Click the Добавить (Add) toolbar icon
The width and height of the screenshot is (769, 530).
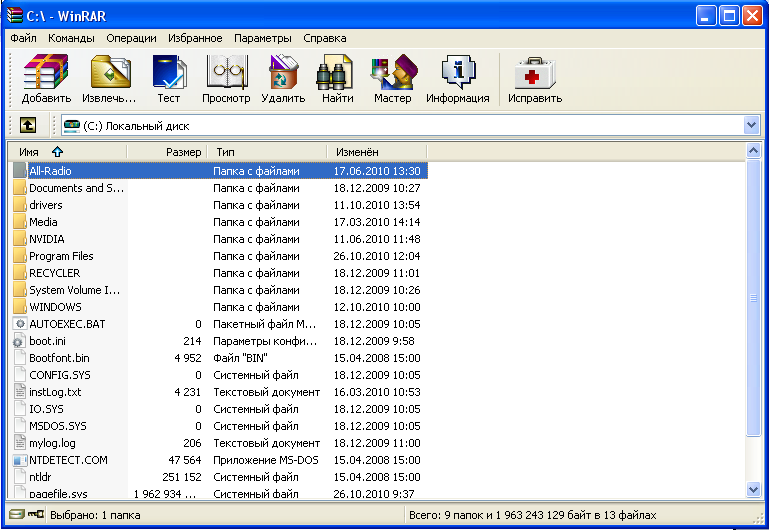tap(46, 72)
